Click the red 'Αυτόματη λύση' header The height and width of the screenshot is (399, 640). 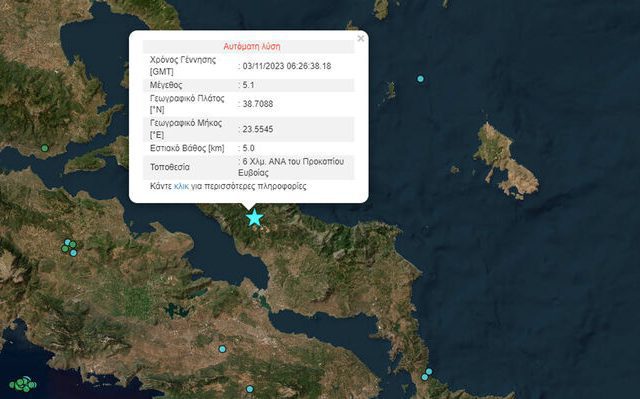[252, 47]
